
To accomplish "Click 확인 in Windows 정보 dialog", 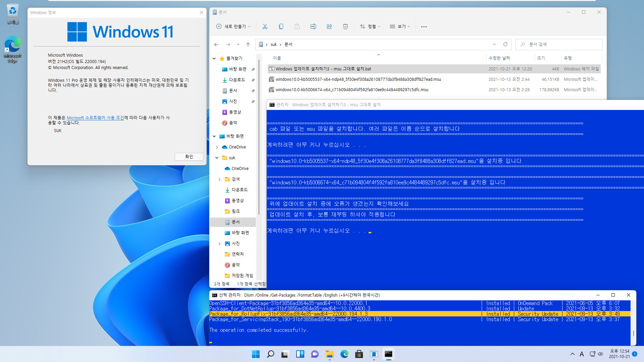I will [189, 157].
